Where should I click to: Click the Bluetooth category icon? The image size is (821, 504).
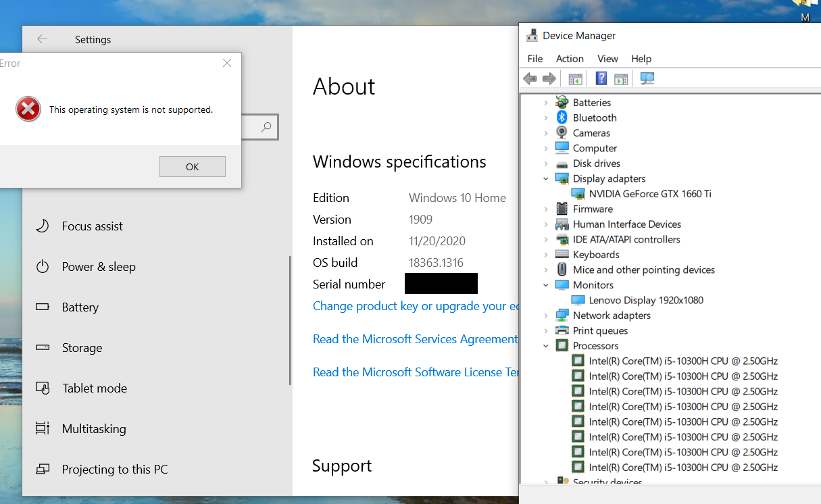click(x=562, y=118)
